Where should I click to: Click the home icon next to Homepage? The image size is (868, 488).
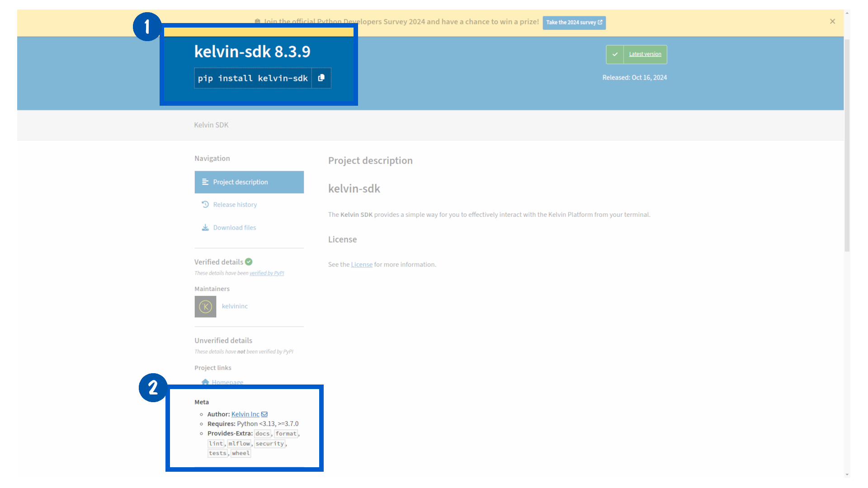click(x=205, y=382)
